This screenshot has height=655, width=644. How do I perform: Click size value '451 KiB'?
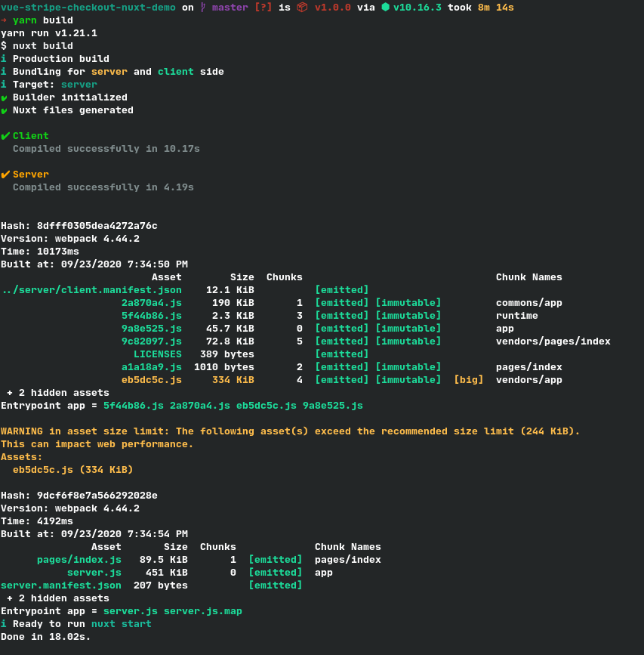pyautogui.click(x=167, y=573)
